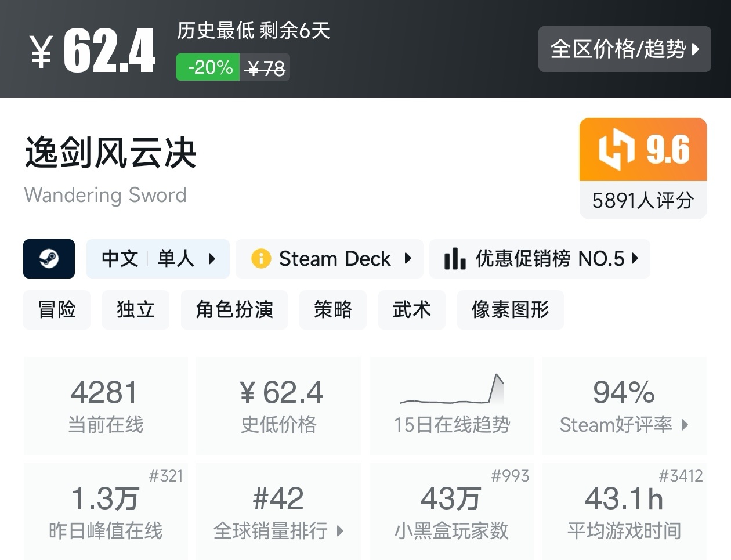Open 全区价格/趋势 price trends

point(624,49)
